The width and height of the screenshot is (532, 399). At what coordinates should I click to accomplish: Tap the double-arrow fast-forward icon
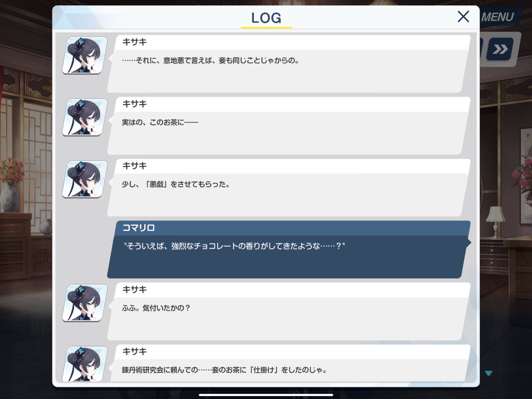[500, 49]
